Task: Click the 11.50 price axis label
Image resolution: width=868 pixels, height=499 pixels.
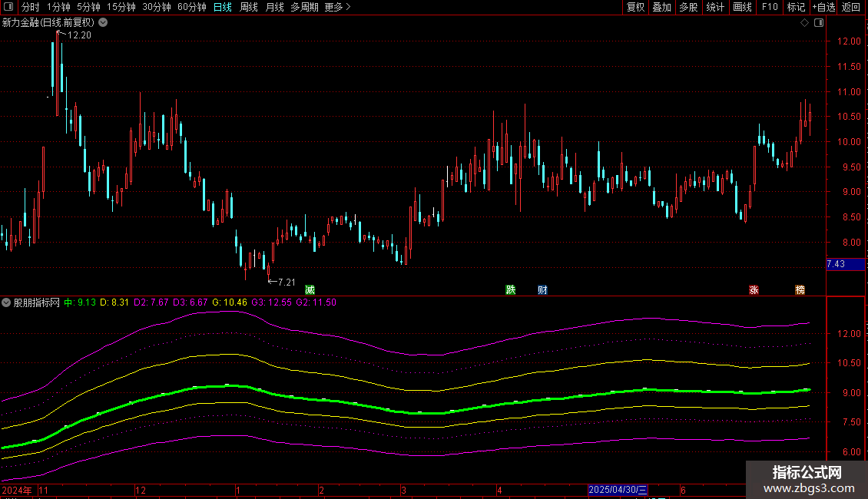Action: point(849,66)
